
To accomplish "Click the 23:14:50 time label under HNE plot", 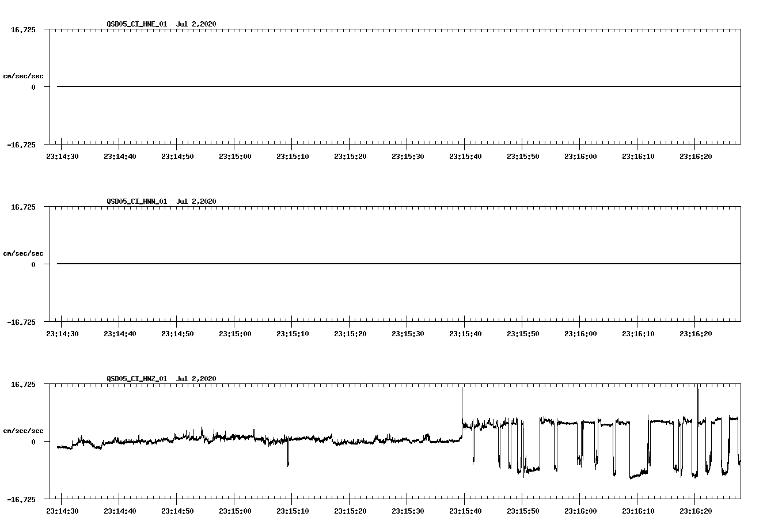I will point(177,157).
